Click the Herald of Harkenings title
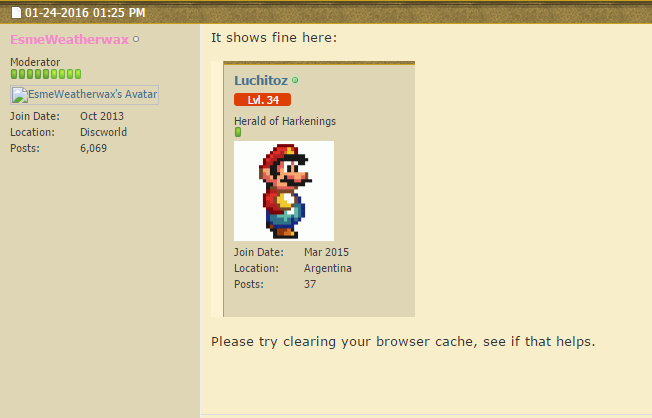 point(285,121)
